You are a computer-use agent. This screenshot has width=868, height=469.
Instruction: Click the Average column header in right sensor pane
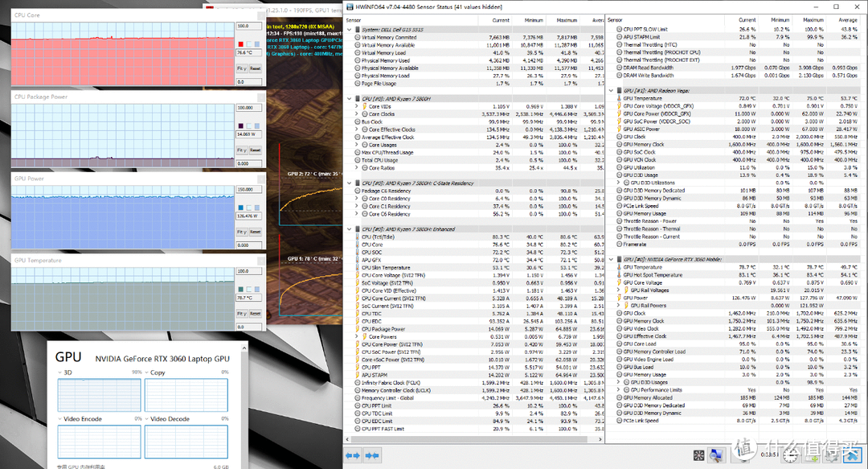(x=847, y=20)
